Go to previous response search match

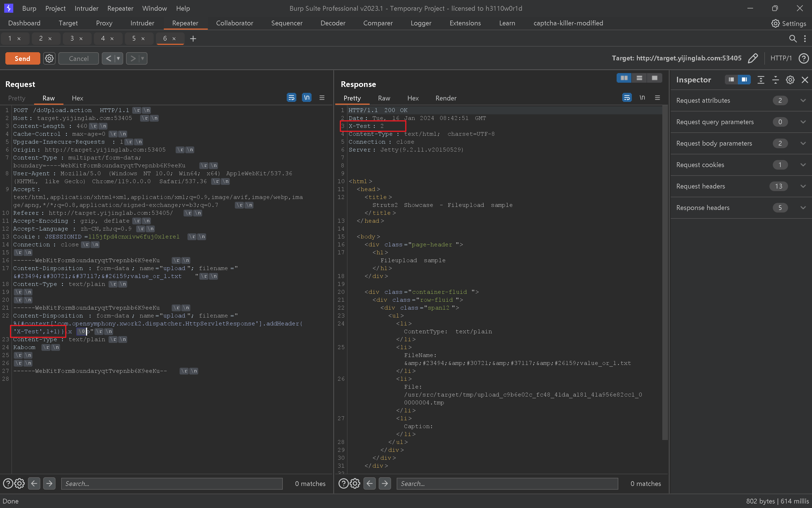pos(370,483)
